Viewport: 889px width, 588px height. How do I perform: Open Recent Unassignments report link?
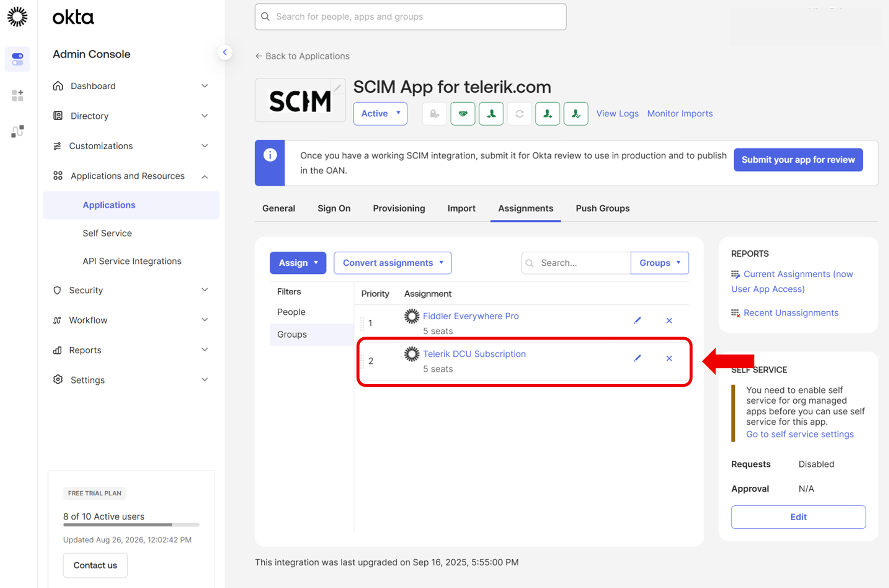tap(791, 313)
